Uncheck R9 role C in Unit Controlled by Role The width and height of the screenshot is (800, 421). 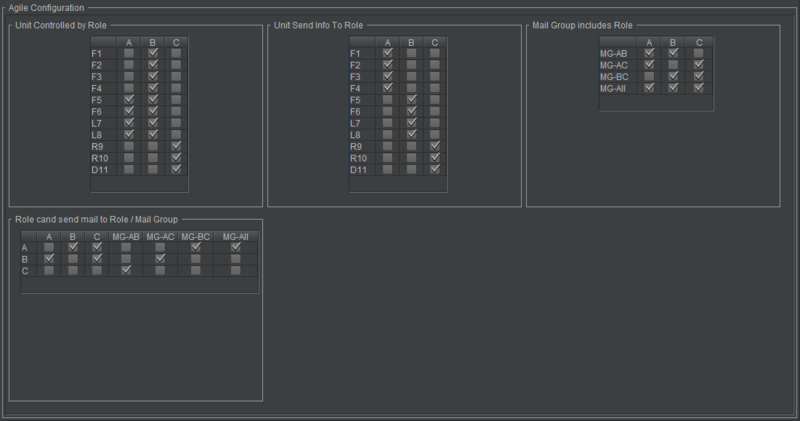[x=177, y=146]
